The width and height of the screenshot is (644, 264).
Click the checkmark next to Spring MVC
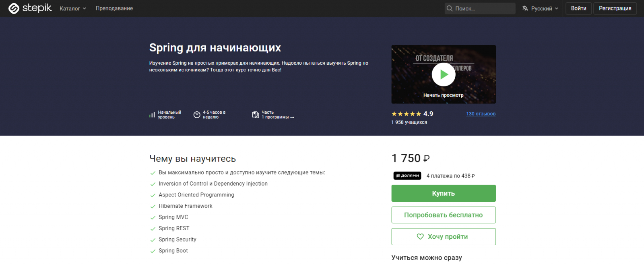click(153, 218)
